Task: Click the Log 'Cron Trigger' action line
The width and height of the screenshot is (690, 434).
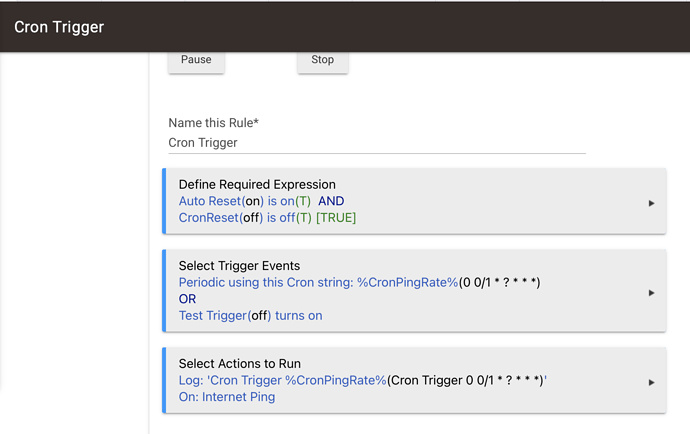Action: coord(363,381)
